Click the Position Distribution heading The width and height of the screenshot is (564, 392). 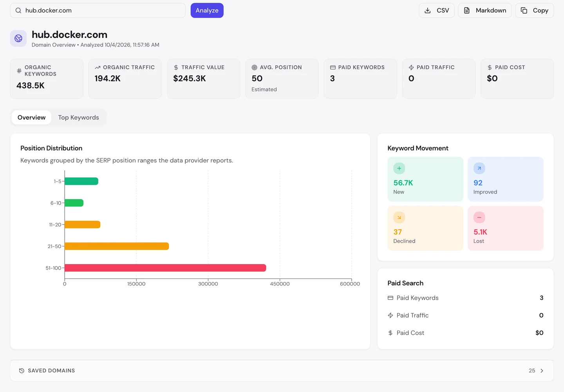coord(51,148)
